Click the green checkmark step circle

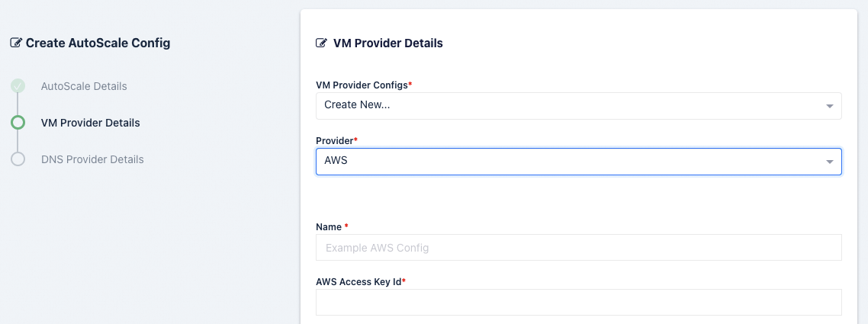pos(18,86)
